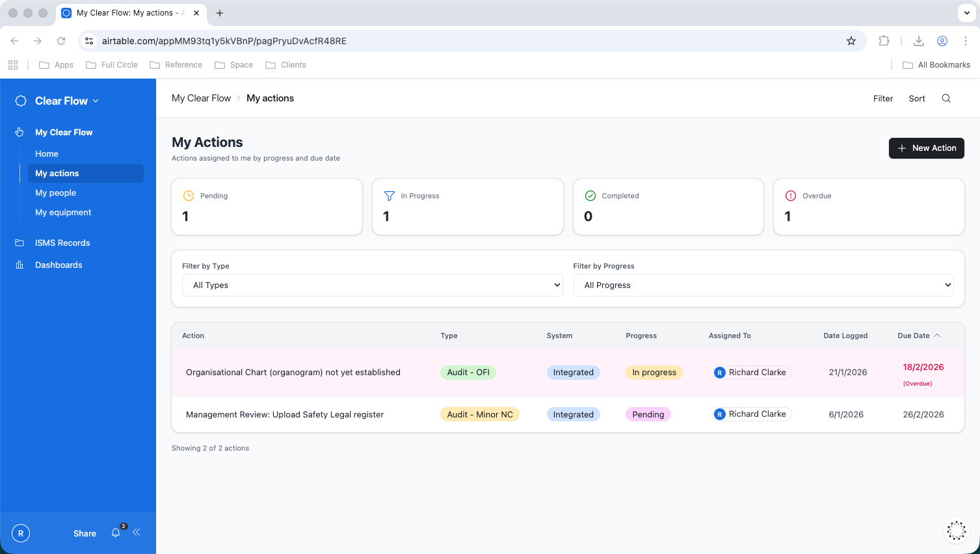This screenshot has height=554, width=980.
Task: Click the New Action button
Action: point(926,148)
